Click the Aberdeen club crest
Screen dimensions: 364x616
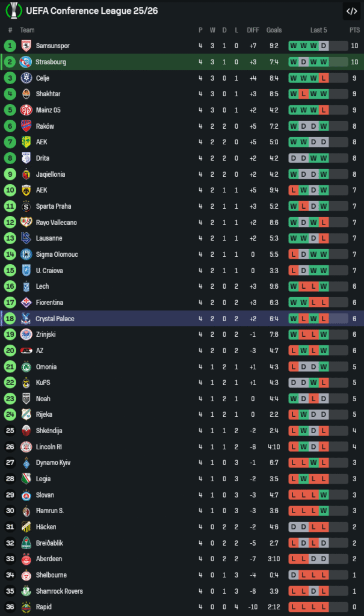click(26, 559)
